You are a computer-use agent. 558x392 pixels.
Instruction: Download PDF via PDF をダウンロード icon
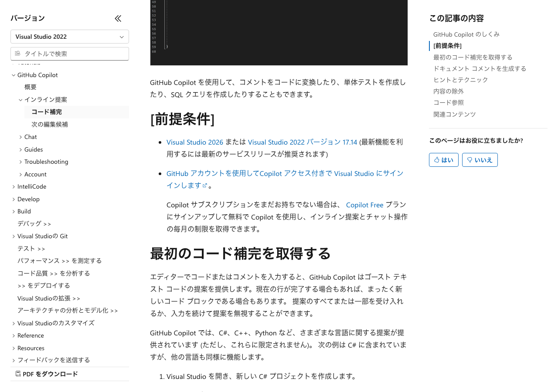click(x=18, y=374)
